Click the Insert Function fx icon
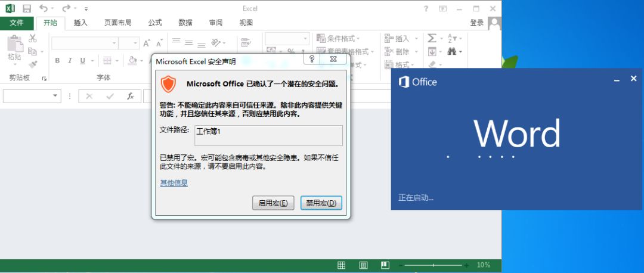 (x=130, y=96)
